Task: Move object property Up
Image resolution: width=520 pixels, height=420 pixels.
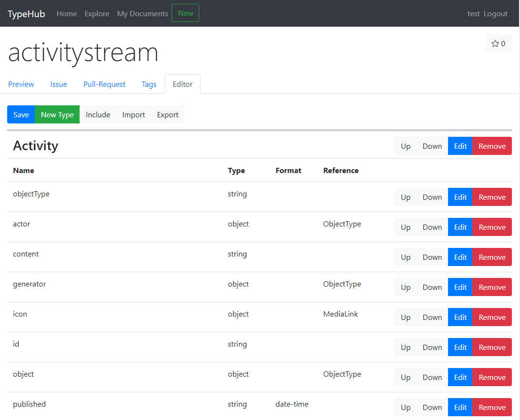Action: click(406, 377)
